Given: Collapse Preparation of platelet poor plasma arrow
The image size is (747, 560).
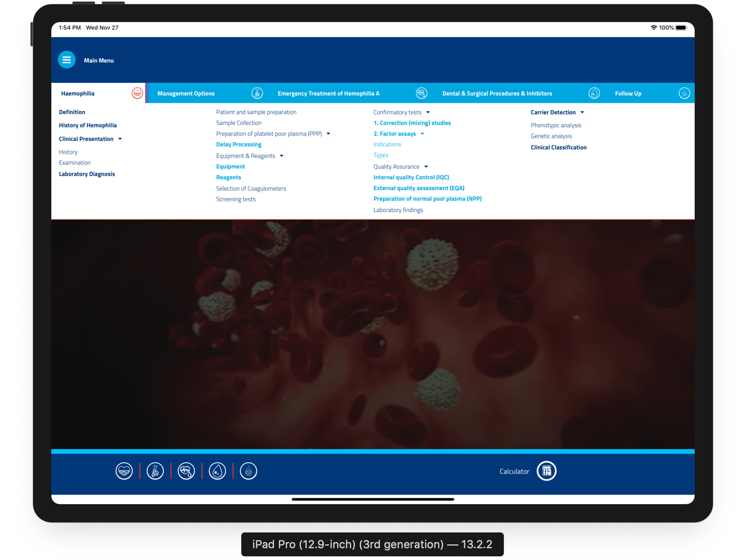Looking at the screenshot, I should (x=328, y=134).
